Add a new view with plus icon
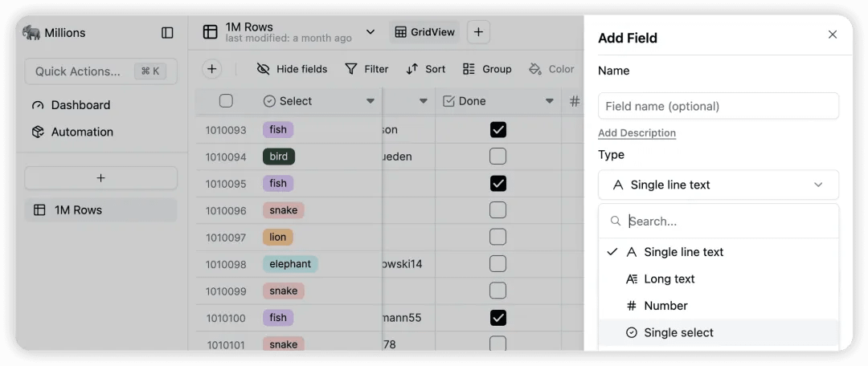Screen dimensions: 868x366 [x=478, y=32]
